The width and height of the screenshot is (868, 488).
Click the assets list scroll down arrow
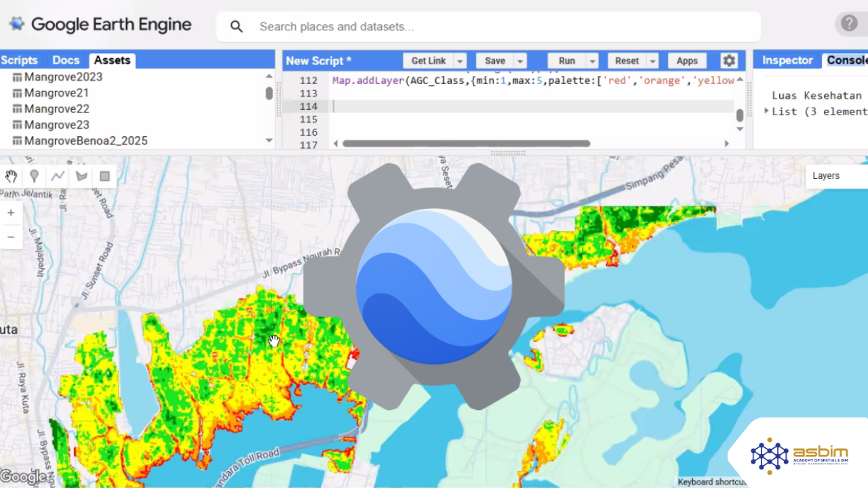269,141
